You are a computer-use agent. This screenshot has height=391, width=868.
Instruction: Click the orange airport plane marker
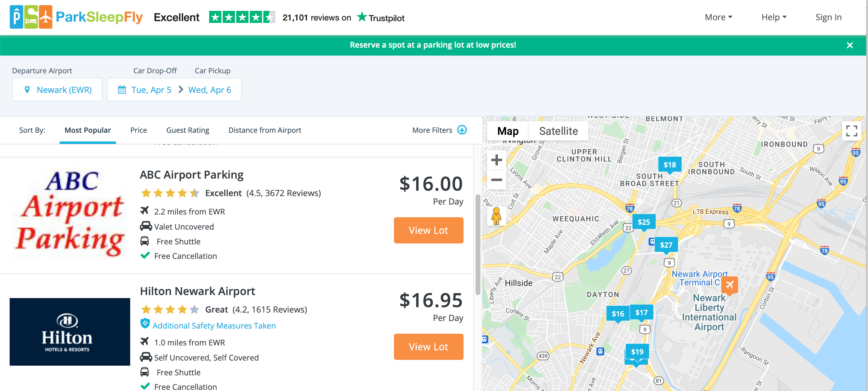tap(729, 285)
